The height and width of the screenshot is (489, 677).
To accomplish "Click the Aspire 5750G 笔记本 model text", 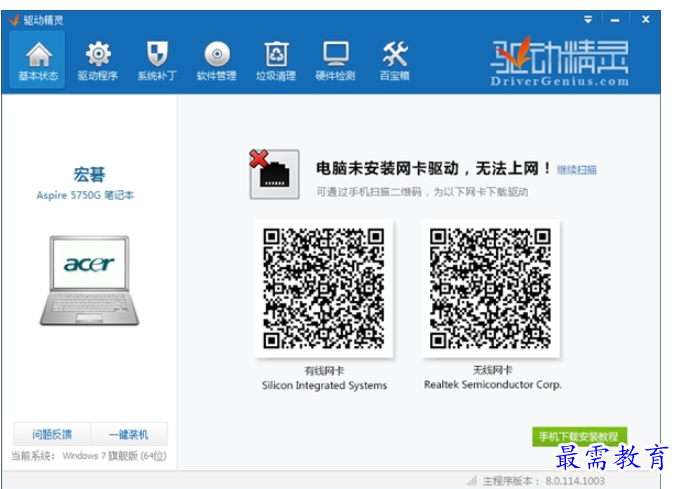I will point(85,196).
